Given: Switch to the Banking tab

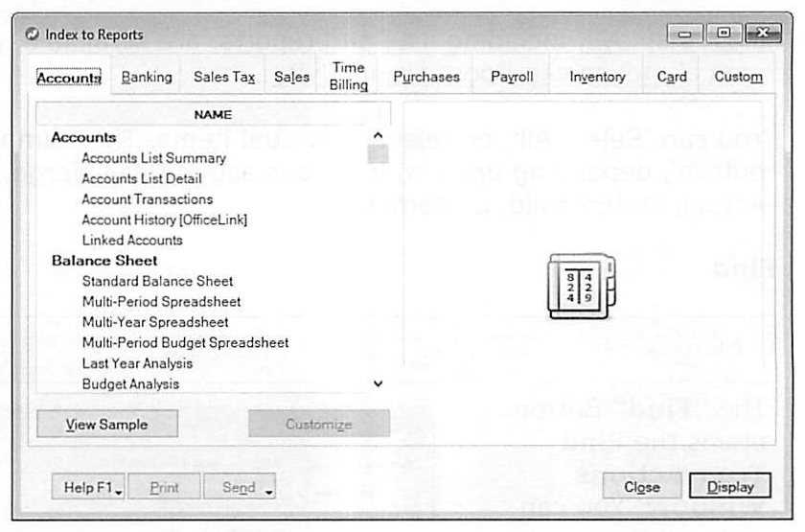Looking at the screenshot, I should 147,77.
